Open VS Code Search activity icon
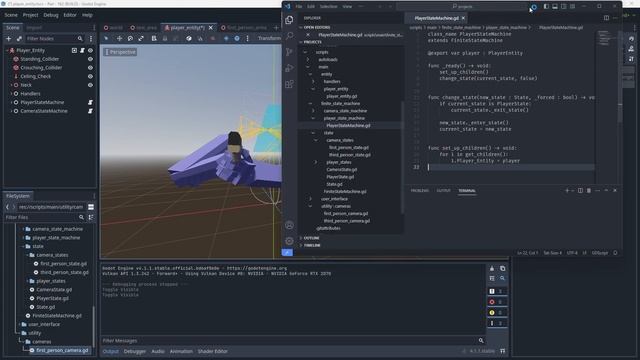640x360 pixels. (289, 36)
